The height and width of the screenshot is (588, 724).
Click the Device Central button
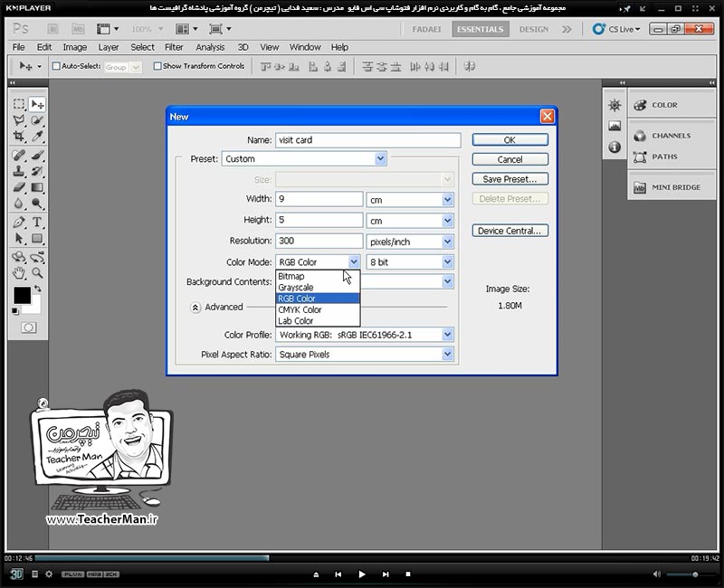[x=510, y=231]
